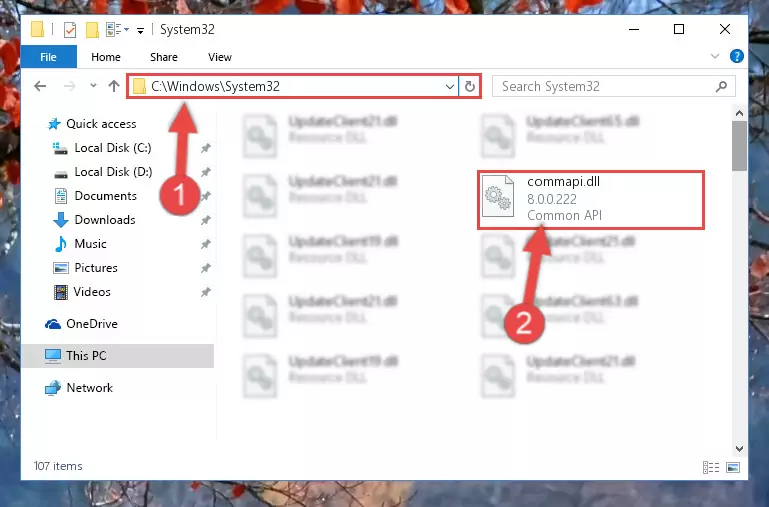This screenshot has width=769, height=507.
Task: Switch to the View ribbon tab
Action: pyautogui.click(x=220, y=57)
